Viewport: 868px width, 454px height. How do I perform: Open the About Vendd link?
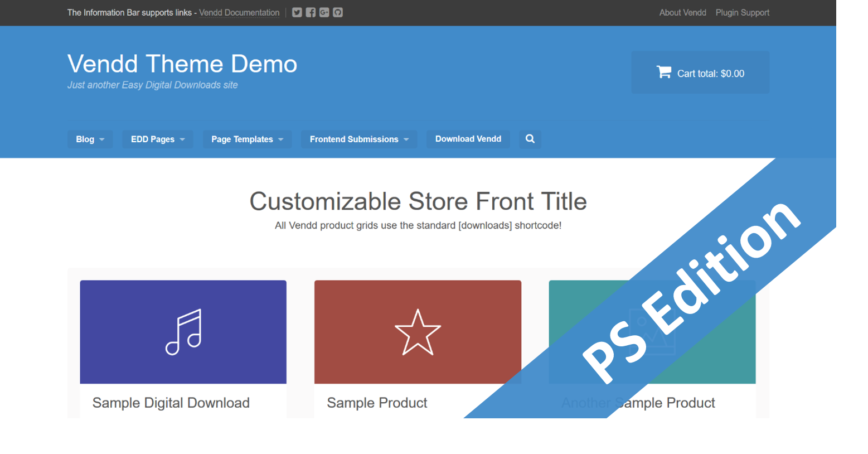point(683,12)
